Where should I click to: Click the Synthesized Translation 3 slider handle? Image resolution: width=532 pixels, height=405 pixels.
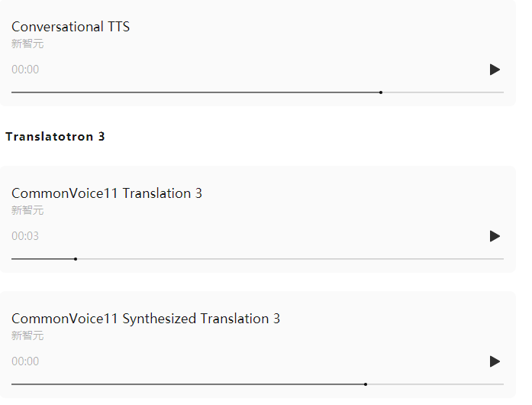366,384
